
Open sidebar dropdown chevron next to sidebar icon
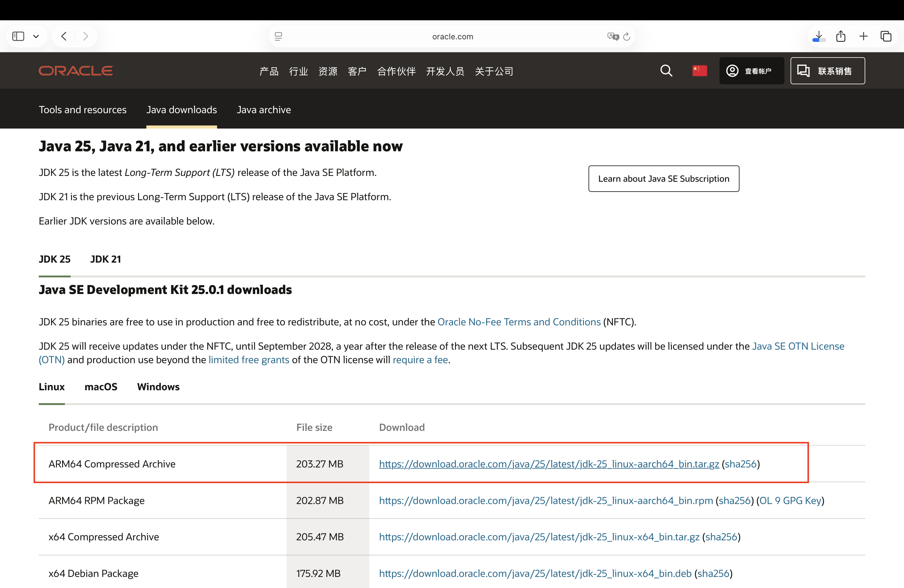click(x=36, y=37)
